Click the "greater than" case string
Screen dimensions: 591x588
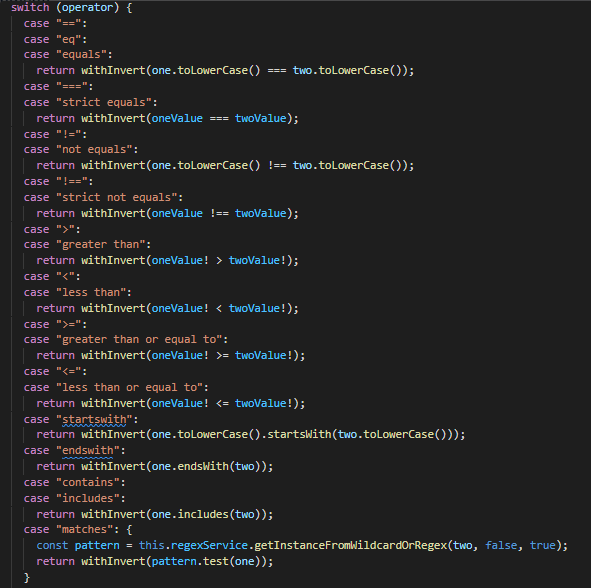point(101,245)
